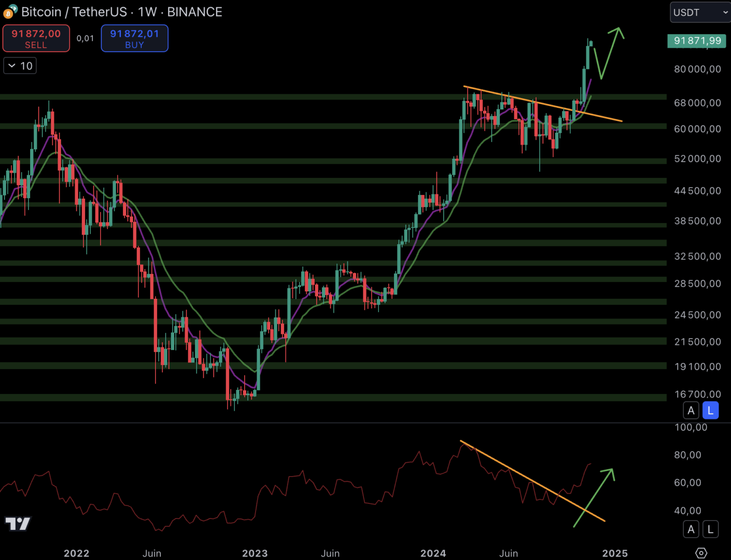Toggle auto scale A on RSI pane

[691, 529]
